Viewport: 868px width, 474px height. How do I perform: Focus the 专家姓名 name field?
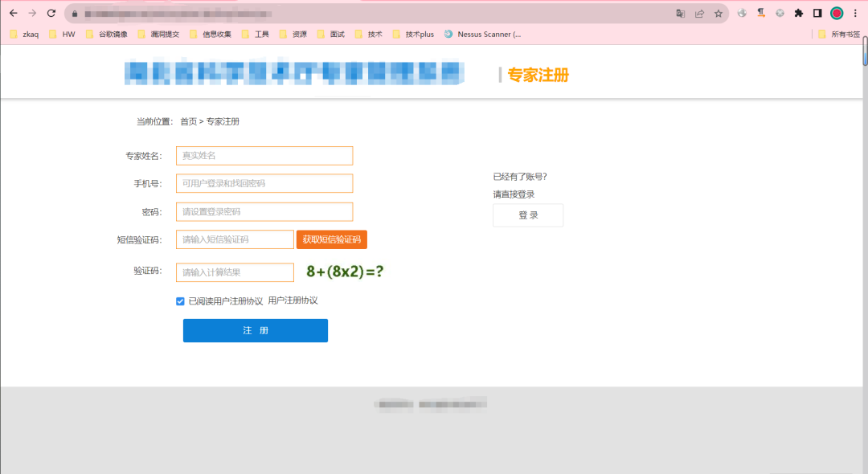click(x=264, y=155)
